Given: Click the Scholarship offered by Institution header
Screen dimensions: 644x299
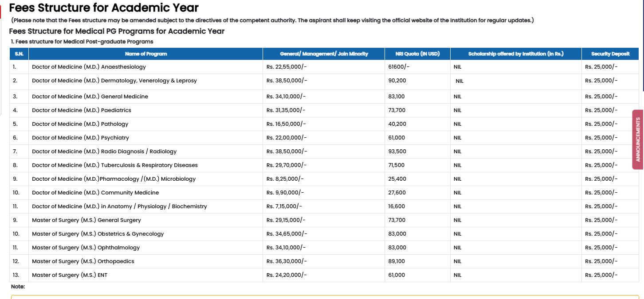Looking at the screenshot, I should (x=515, y=54).
